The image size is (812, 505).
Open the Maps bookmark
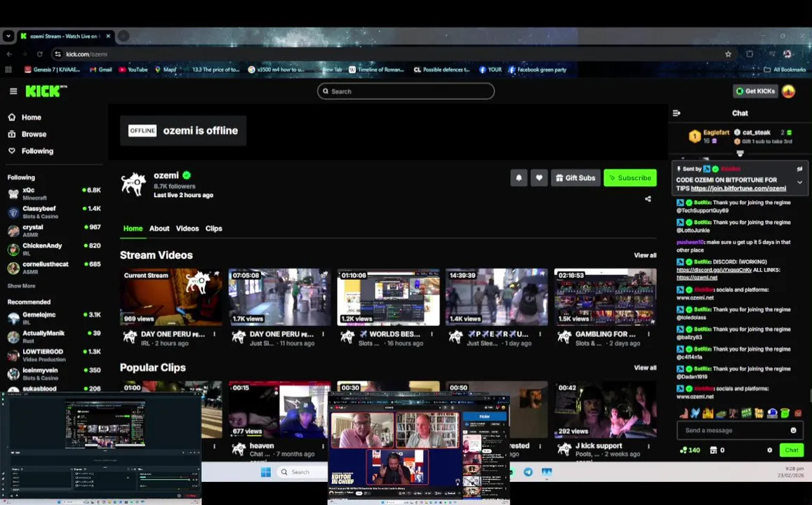166,69
